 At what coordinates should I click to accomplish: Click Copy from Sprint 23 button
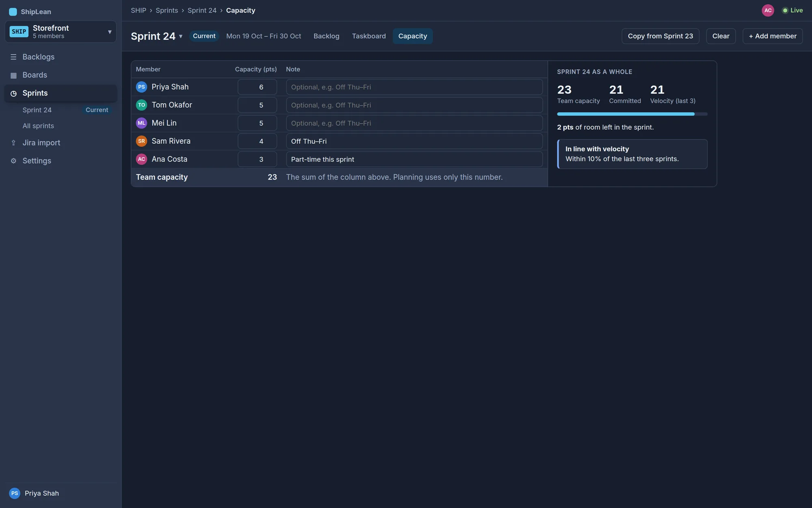coord(660,36)
